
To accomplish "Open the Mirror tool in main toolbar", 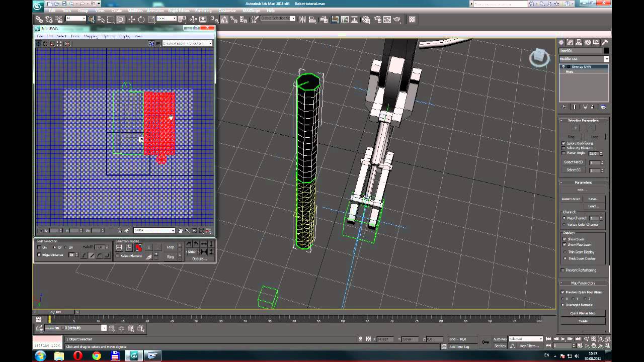I will [x=302, y=20].
